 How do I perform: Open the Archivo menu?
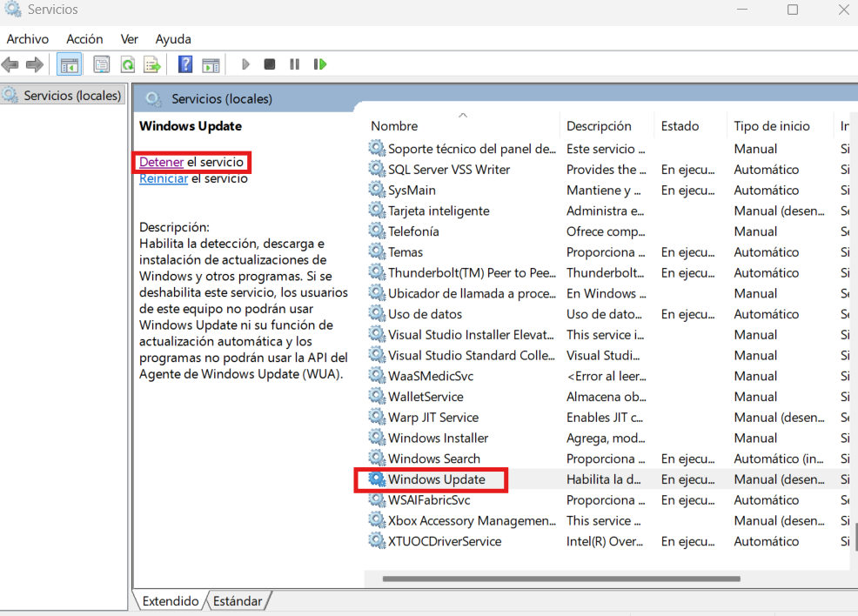click(x=27, y=39)
